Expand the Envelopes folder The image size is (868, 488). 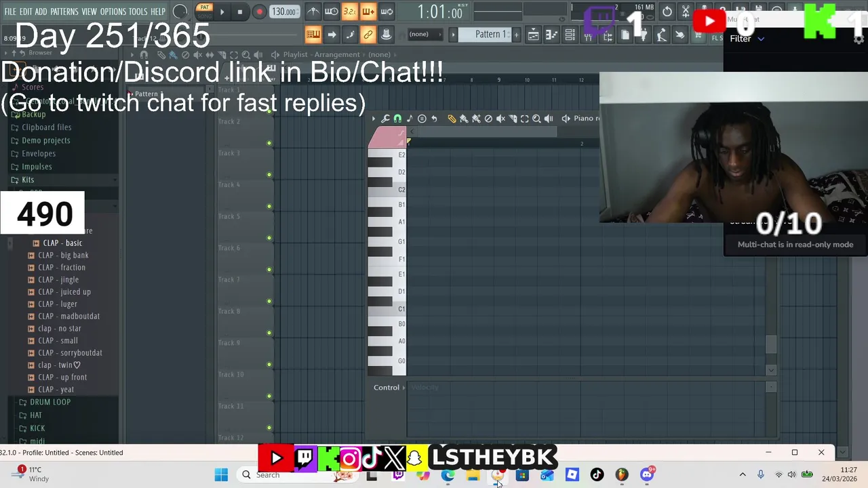[x=39, y=154]
